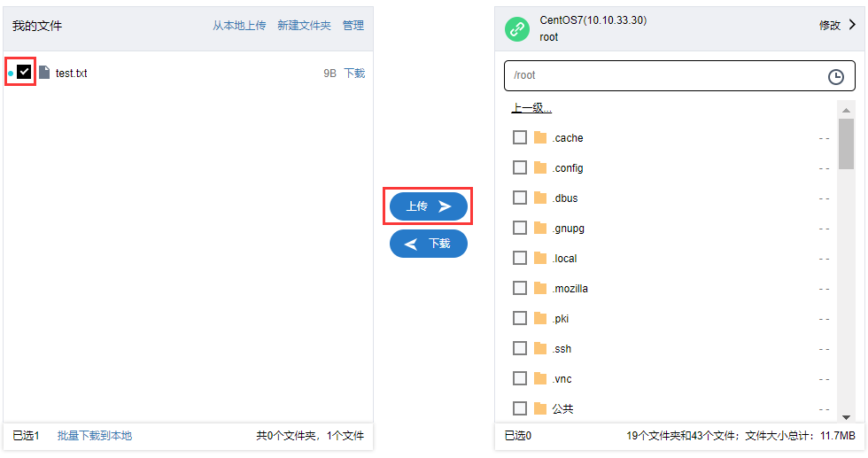868x458 pixels.
Task: Click the .vnc folder icon
Action: (540, 378)
